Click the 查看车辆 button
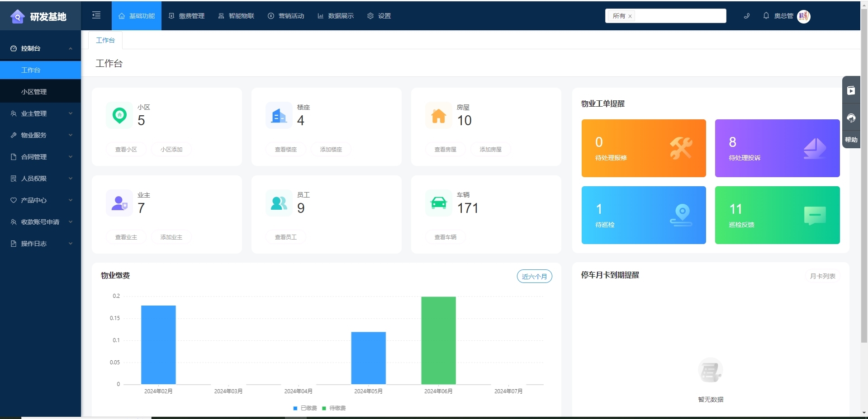Image resolution: width=868 pixels, height=419 pixels. tap(446, 237)
